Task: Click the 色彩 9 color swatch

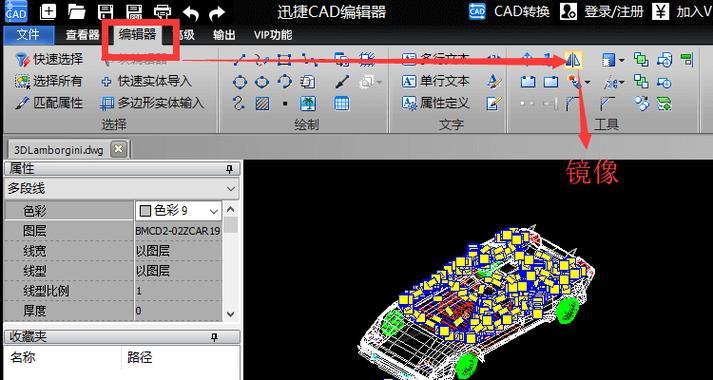Action: tap(145, 211)
